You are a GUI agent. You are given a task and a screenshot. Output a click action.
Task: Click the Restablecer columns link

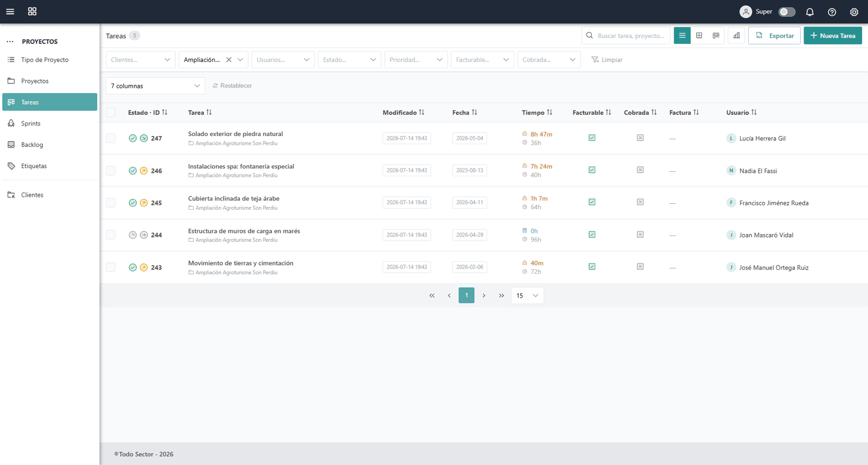coord(232,86)
